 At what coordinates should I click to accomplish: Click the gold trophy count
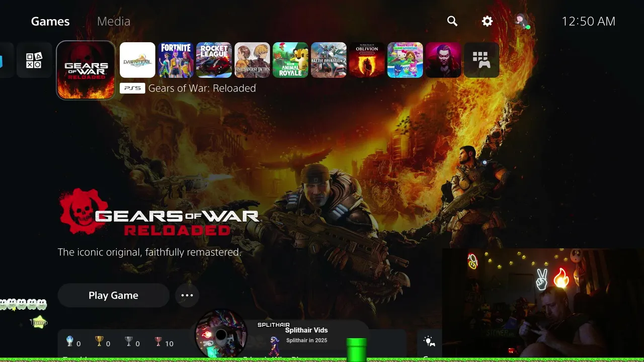(103, 343)
